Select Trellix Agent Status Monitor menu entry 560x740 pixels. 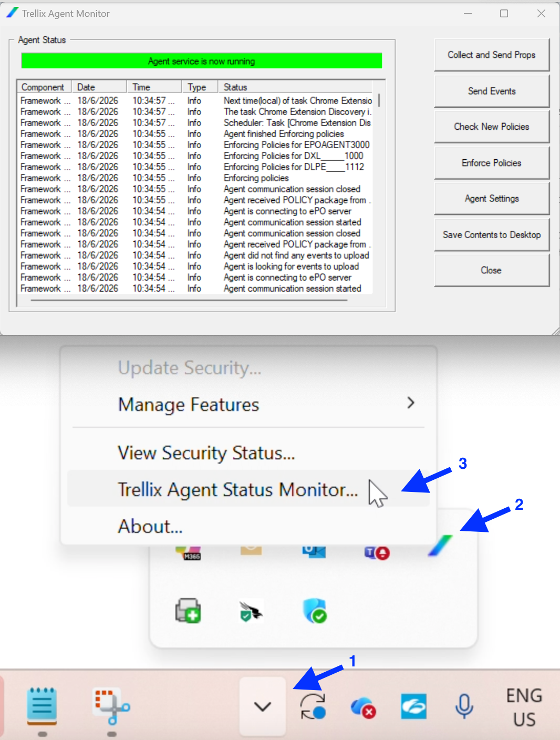248,489
